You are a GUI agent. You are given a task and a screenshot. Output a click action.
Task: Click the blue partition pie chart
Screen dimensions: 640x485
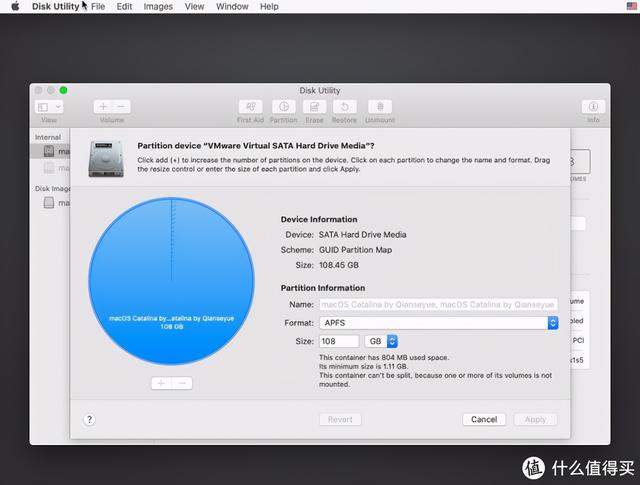pyautogui.click(x=171, y=281)
